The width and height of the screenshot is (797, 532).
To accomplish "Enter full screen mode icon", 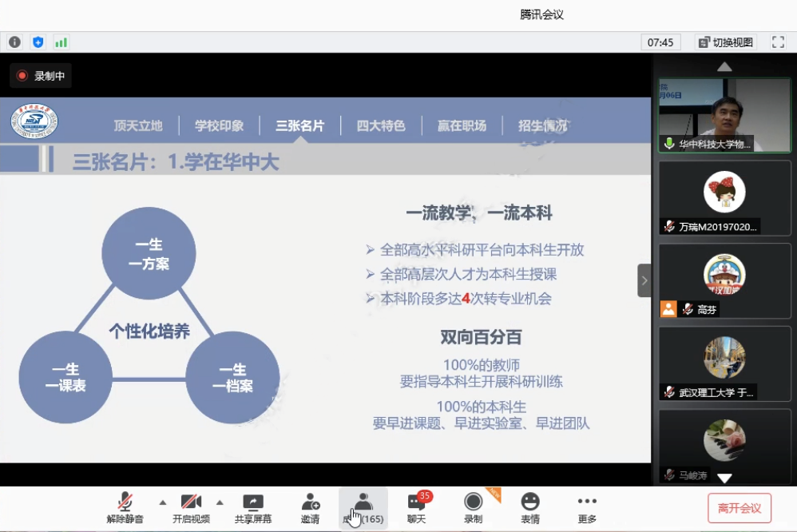I will click(778, 42).
